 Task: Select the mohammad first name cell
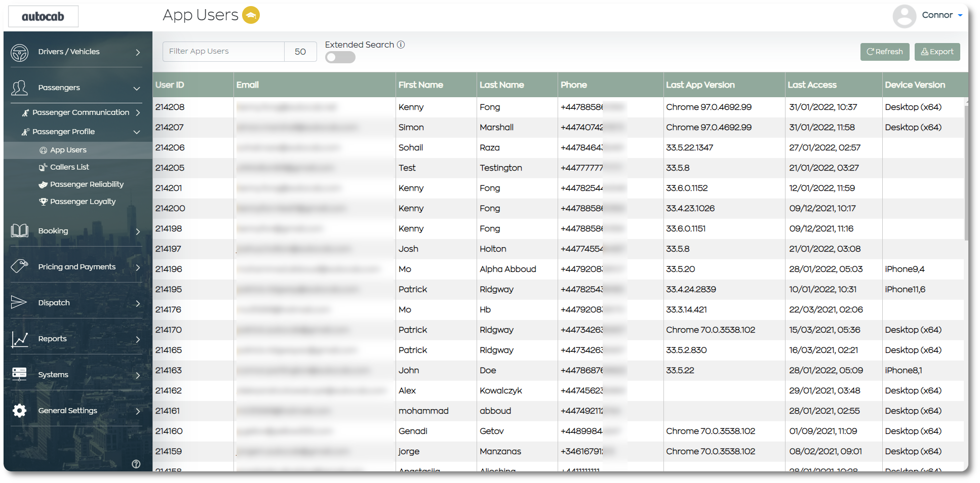[436, 411]
